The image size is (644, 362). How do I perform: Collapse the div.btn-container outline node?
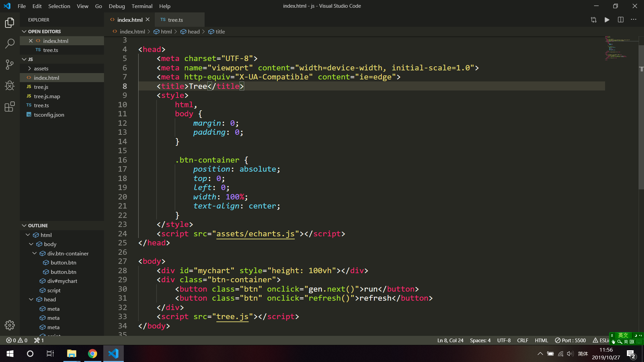pyautogui.click(x=35, y=253)
